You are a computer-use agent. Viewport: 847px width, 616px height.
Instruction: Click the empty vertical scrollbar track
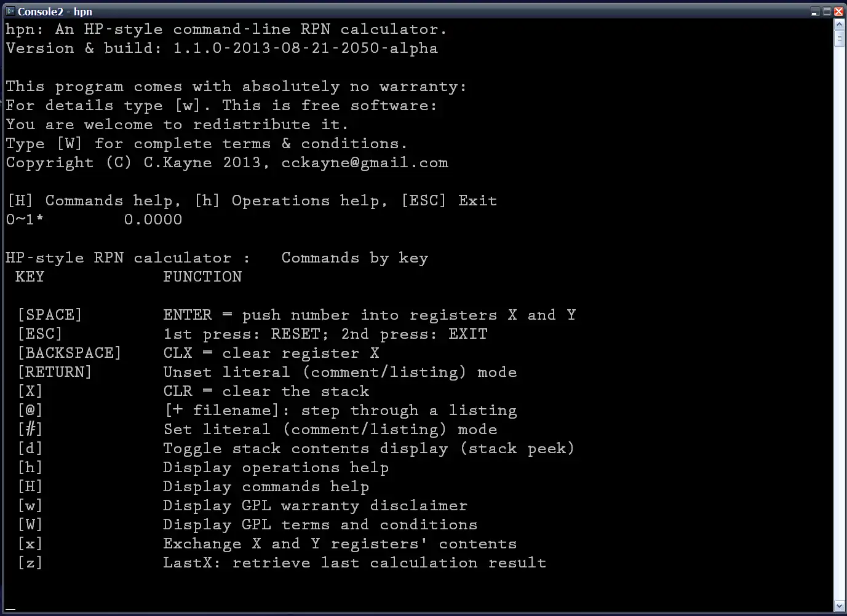point(839,307)
